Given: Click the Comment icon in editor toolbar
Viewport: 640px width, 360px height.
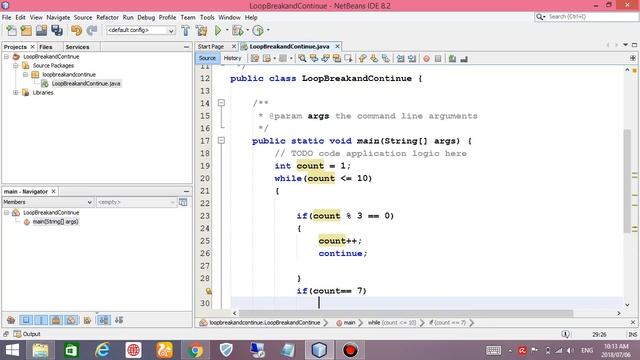Looking at the screenshot, I should (x=452, y=59).
